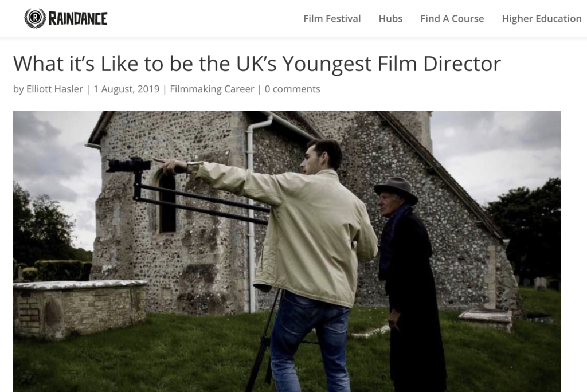Click the stone tomb on the grass
The image size is (587, 392).
tap(80, 308)
